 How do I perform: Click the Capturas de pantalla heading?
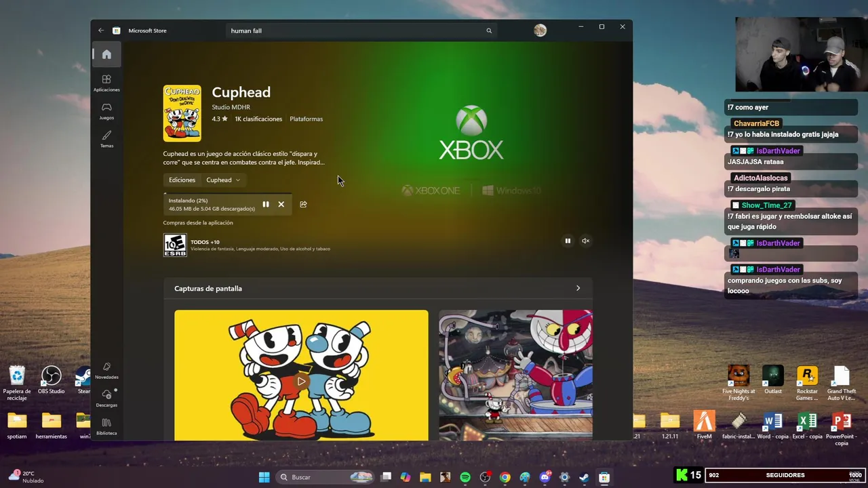point(208,289)
